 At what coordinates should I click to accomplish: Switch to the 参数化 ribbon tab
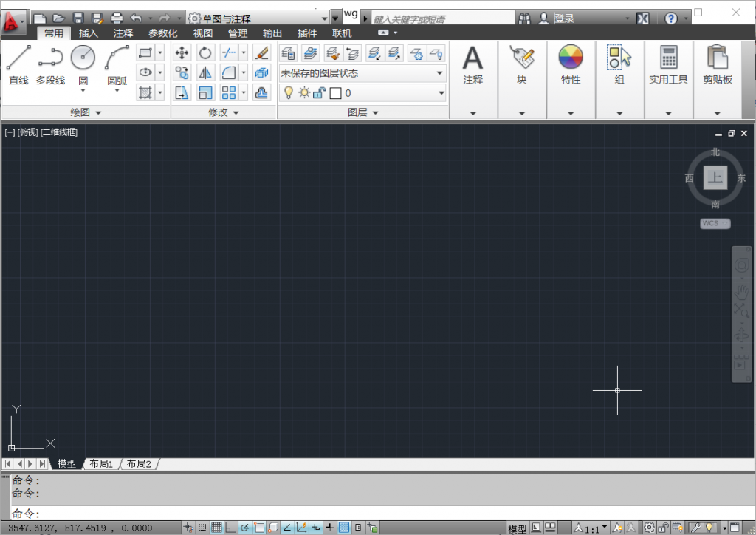[163, 33]
